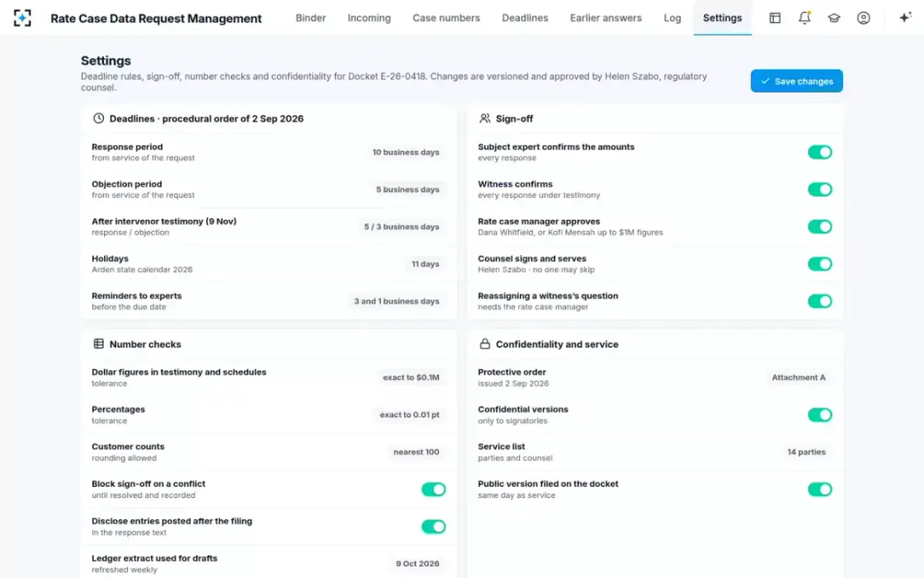Click the people icon beside Sign-off
The width and height of the screenshot is (924, 578).
tap(484, 119)
